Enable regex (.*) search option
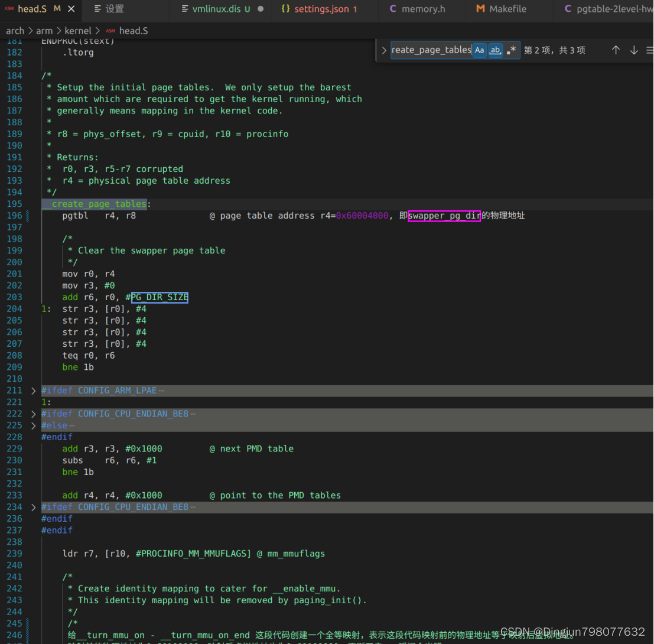654x644 pixels. coord(511,50)
